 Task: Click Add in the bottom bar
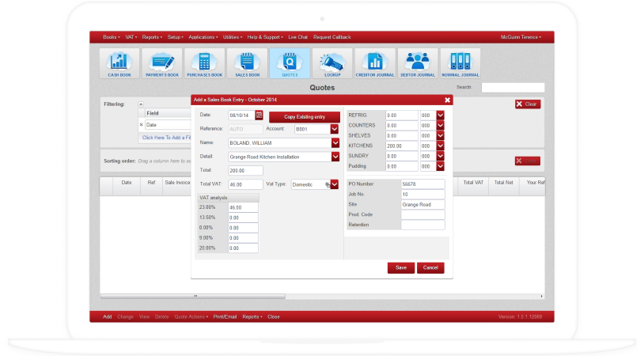pos(107,317)
